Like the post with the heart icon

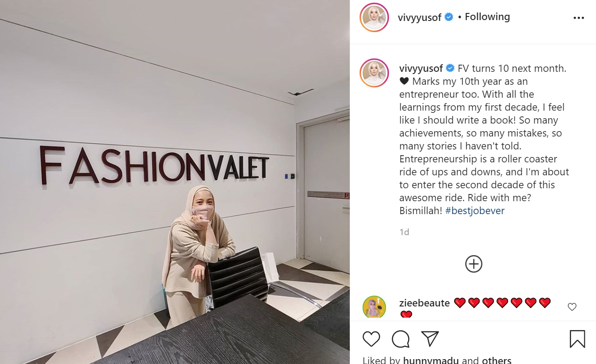click(x=371, y=339)
